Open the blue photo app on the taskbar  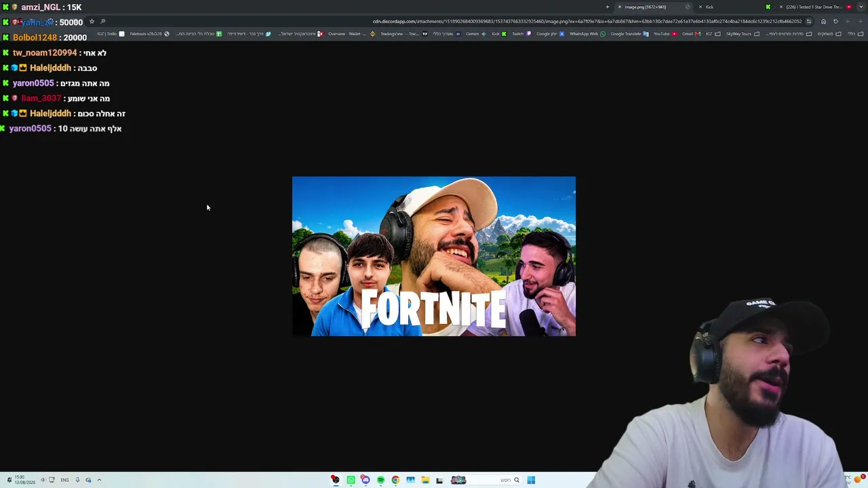[x=410, y=480]
